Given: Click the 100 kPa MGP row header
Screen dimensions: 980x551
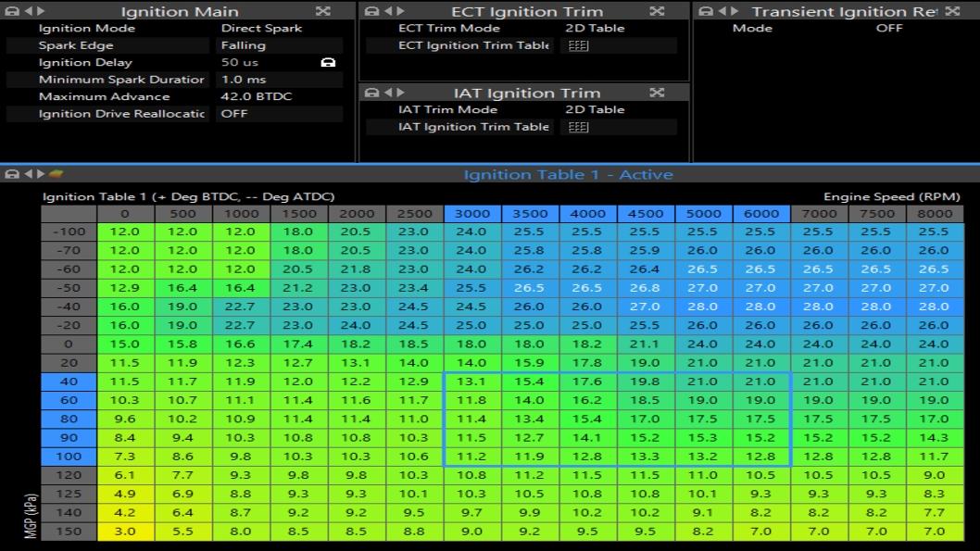Looking at the screenshot, I should pos(69,457).
